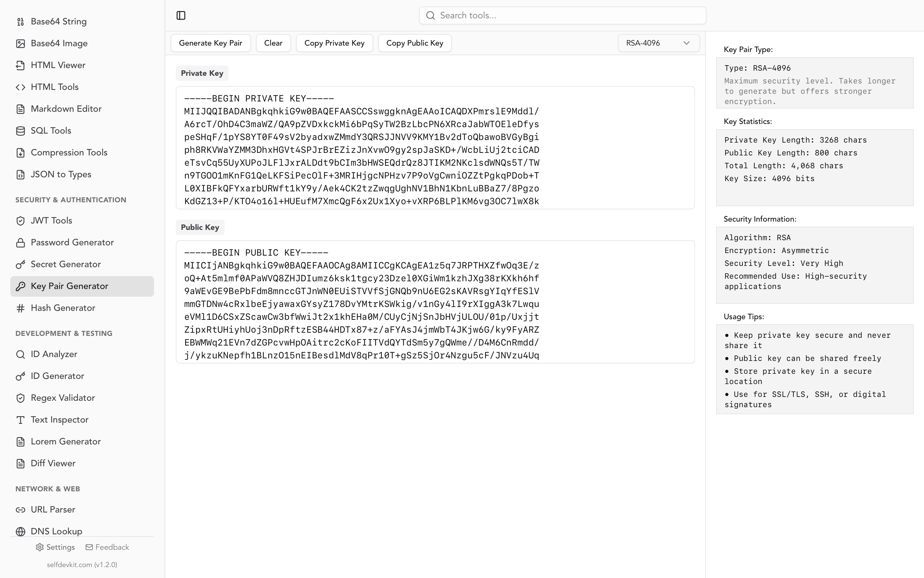The image size is (924, 578).
Task: Open JWT Tools page
Action: (x=82, y=221)
